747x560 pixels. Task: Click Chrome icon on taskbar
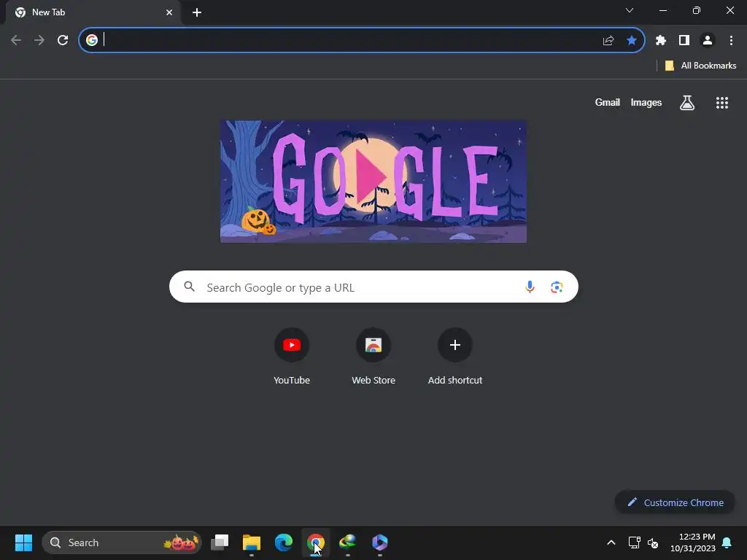click(315, 542)
